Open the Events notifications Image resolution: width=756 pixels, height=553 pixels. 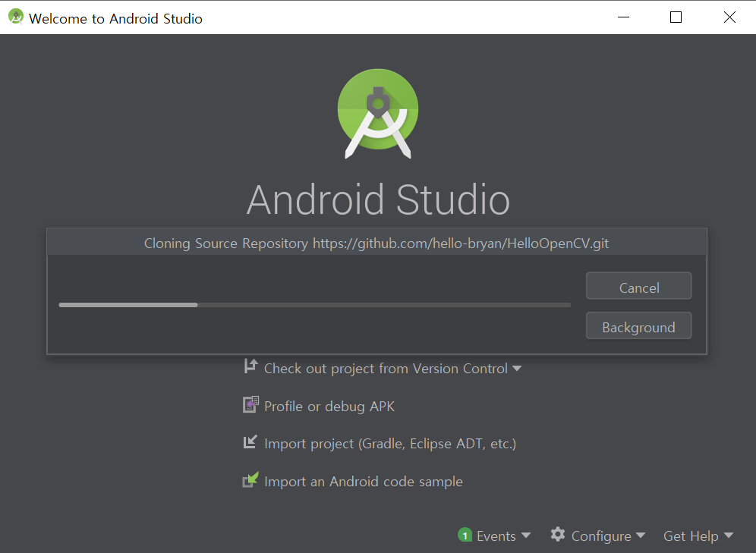(496, 536)
